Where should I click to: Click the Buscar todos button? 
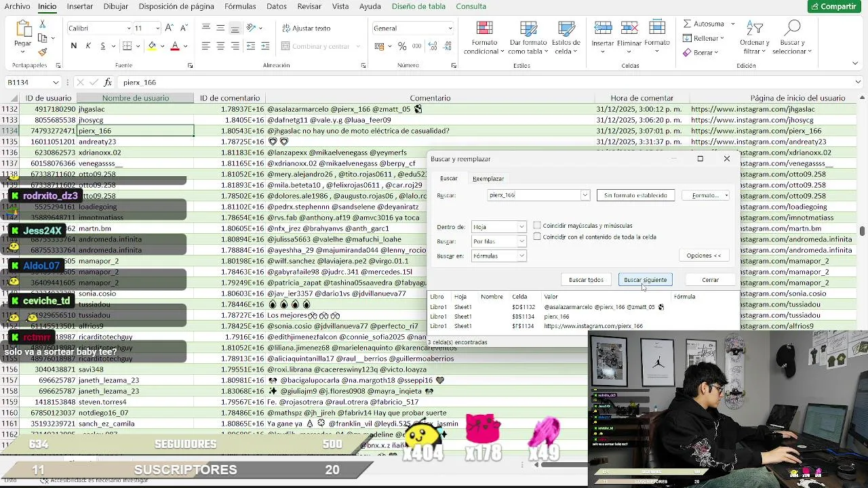(x=586, y=279)
